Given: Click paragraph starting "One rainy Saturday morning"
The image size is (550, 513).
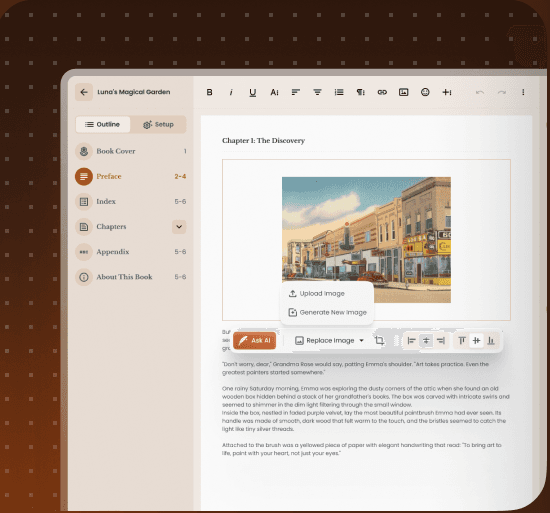Looking at the screenshot, I should click(x=365, y=397).
